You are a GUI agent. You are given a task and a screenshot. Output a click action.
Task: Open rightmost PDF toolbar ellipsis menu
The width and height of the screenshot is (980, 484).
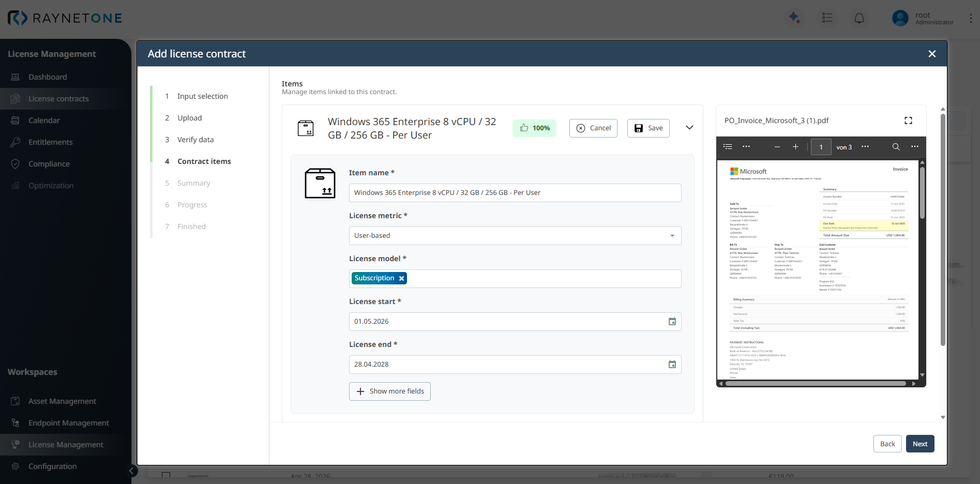coord(915,147)
